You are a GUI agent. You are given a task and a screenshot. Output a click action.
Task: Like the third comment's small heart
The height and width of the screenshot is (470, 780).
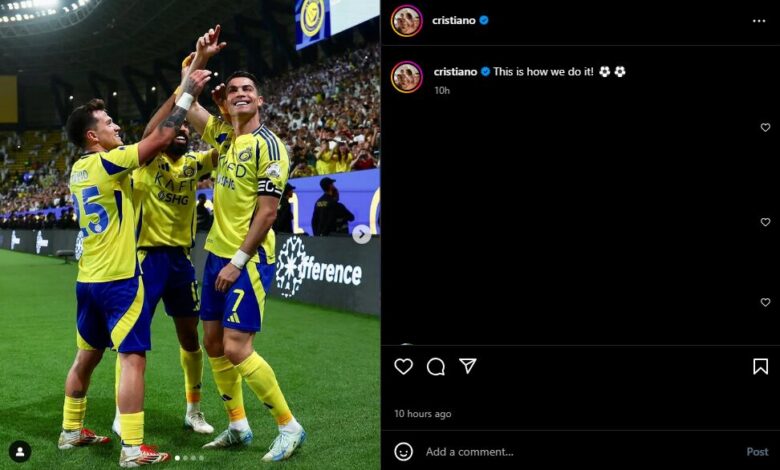[x=766, y=302]
